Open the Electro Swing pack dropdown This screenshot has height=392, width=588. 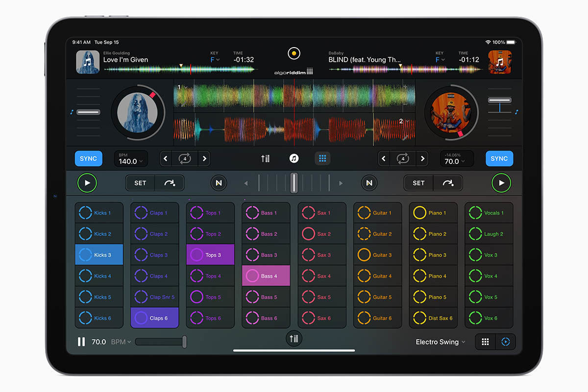441,342
